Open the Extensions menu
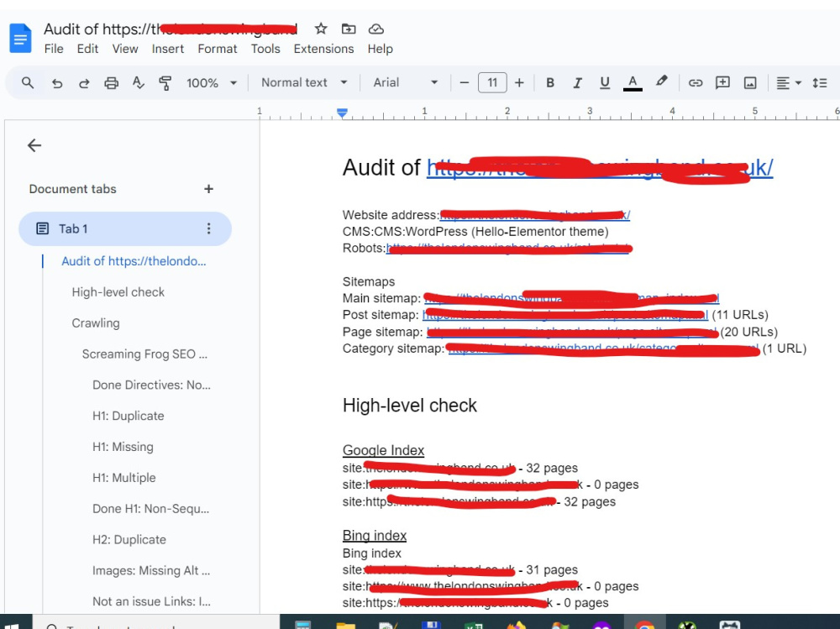Screen dimensions: 840x629 pos(323,49)
